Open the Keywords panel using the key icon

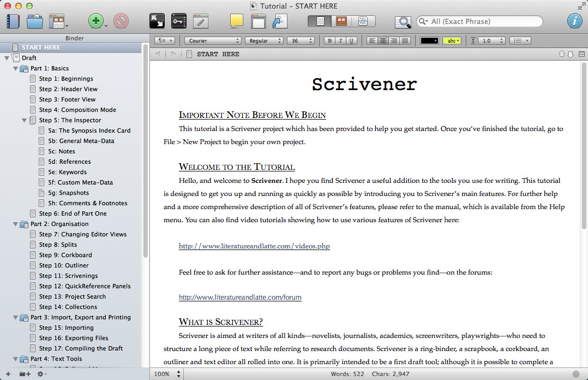pos(178,20)
